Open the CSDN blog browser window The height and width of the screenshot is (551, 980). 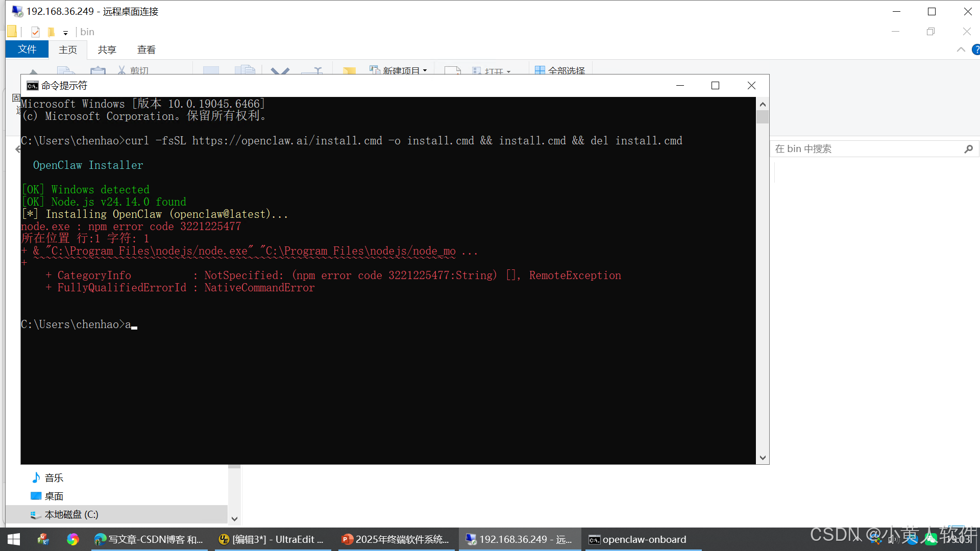[149, 539]
